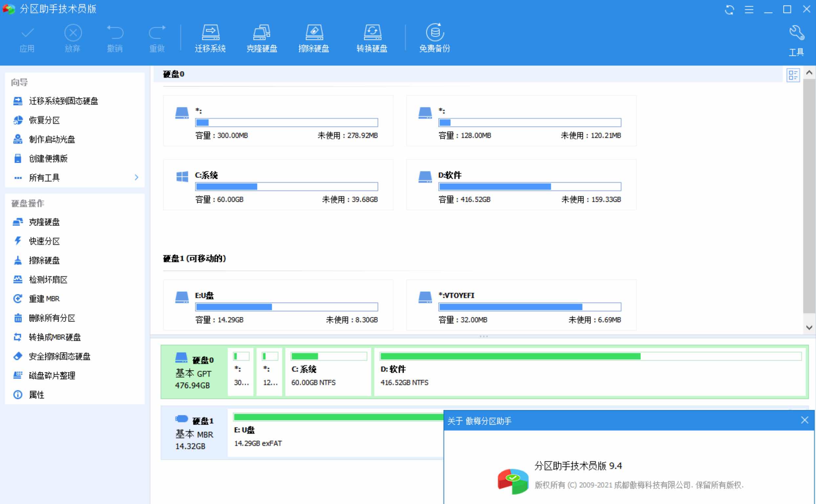
Task: Toggle the partition view mode icon
Action: 793,75
